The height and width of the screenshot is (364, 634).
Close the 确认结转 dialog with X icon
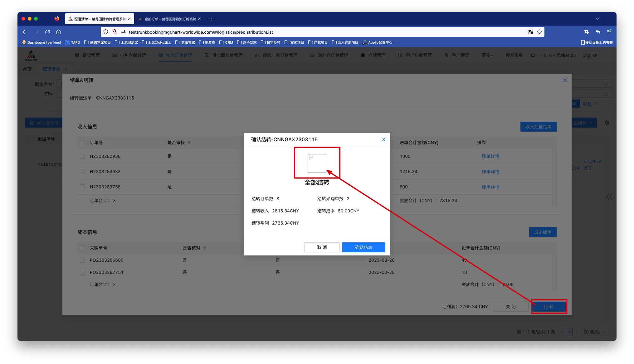[x=384, y=140]
